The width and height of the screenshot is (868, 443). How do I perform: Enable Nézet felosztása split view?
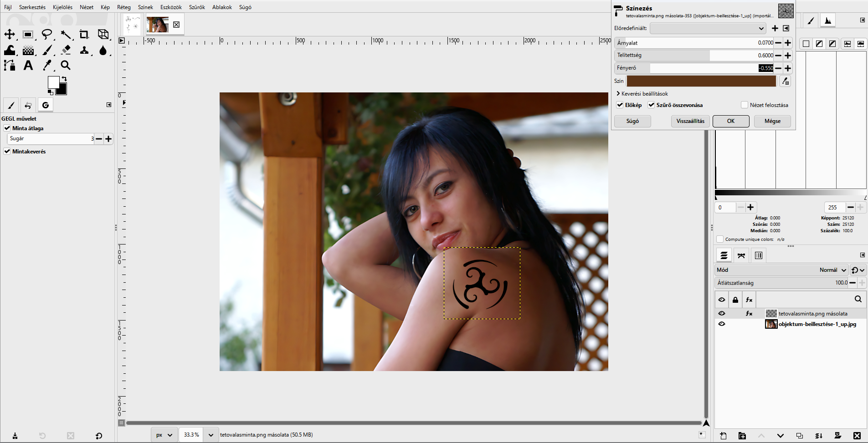click(x=745, y=105)
